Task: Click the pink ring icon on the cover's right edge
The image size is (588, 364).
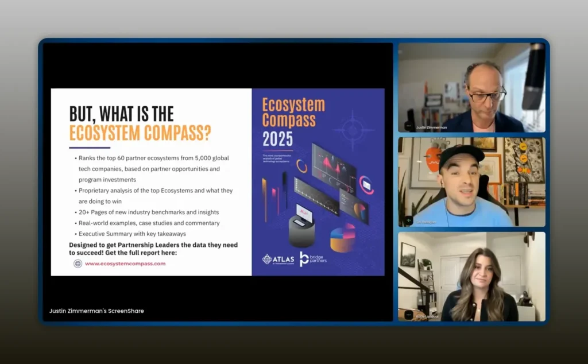Action: [x=366, y=184]
